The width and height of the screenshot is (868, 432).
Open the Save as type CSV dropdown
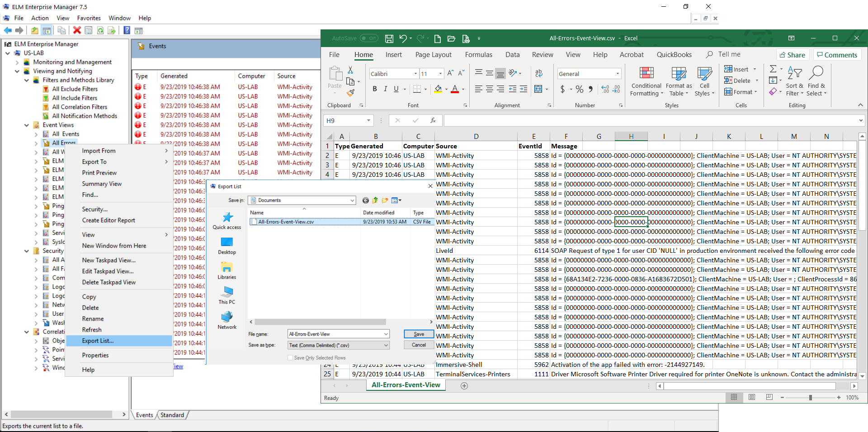click(x=386, y=345)
